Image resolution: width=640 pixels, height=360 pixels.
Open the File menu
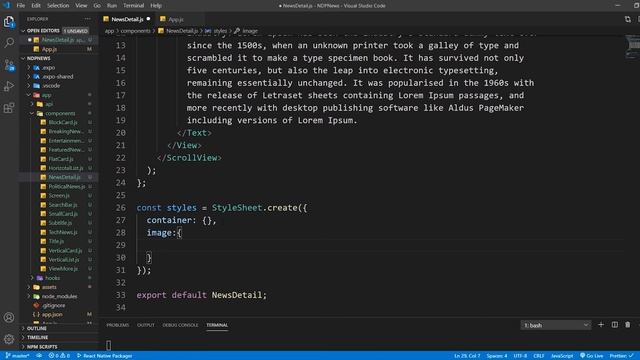pyautogui.click(x=21, y=6)
